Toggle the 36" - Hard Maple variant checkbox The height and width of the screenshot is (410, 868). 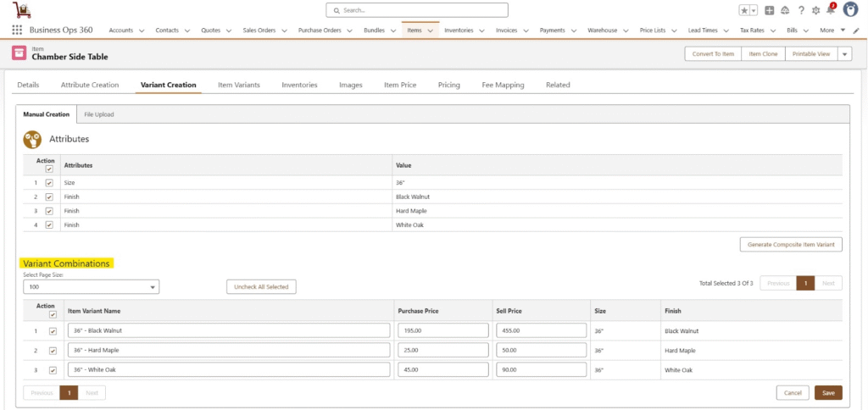(53, 350)
